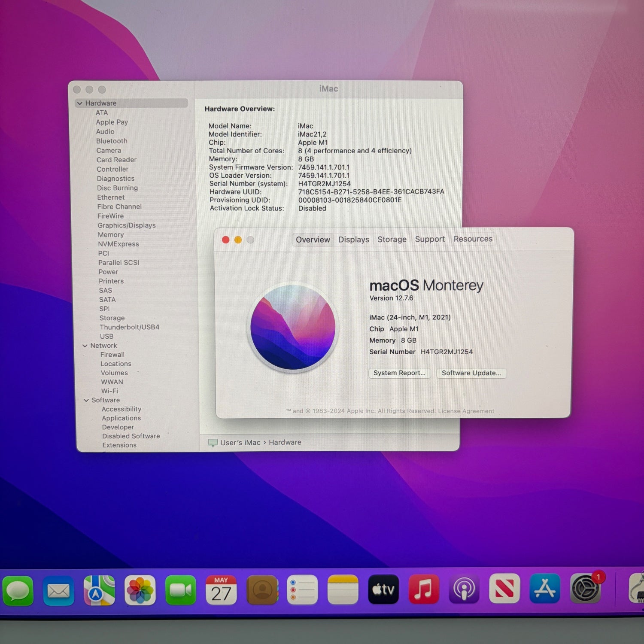Select Disabled Software in sidebar

tap(131, 436)
